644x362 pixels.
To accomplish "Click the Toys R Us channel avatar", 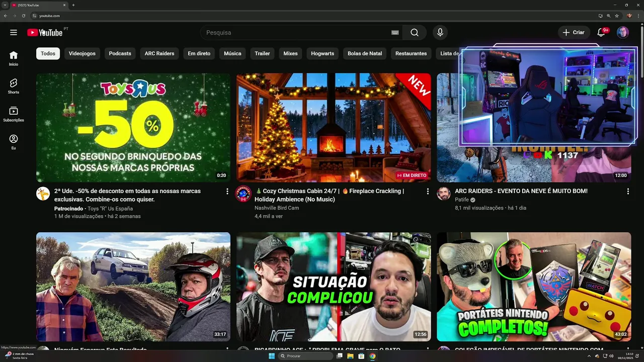I will coord(43,194).
